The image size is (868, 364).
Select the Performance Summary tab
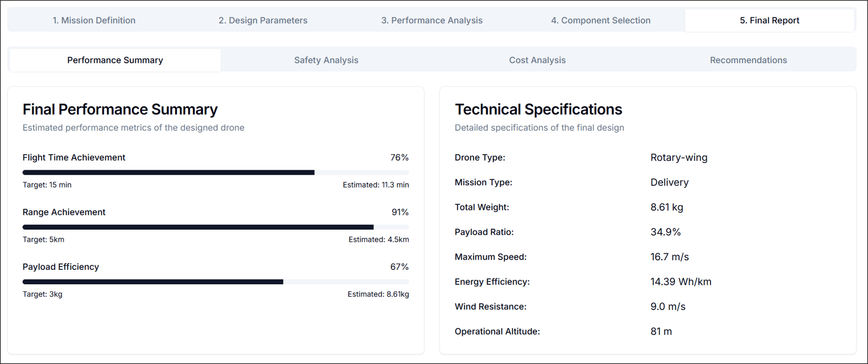[114, 59]
